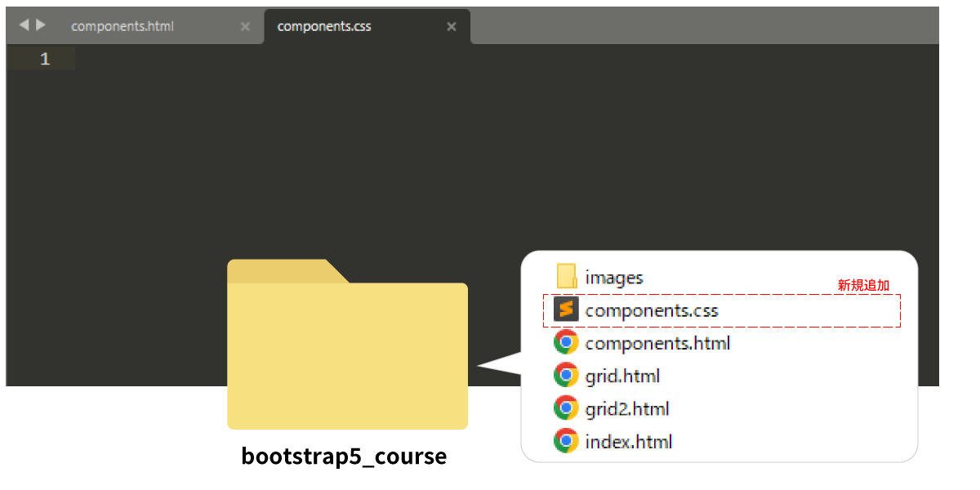The image size is (980, 490).
Task: Switch to the components.html tab
Action: tap(122, 26)
